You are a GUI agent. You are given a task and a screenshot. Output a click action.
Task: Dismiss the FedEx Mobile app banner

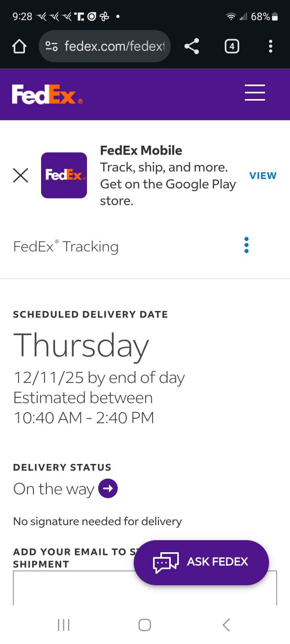(x=21, y=175)
